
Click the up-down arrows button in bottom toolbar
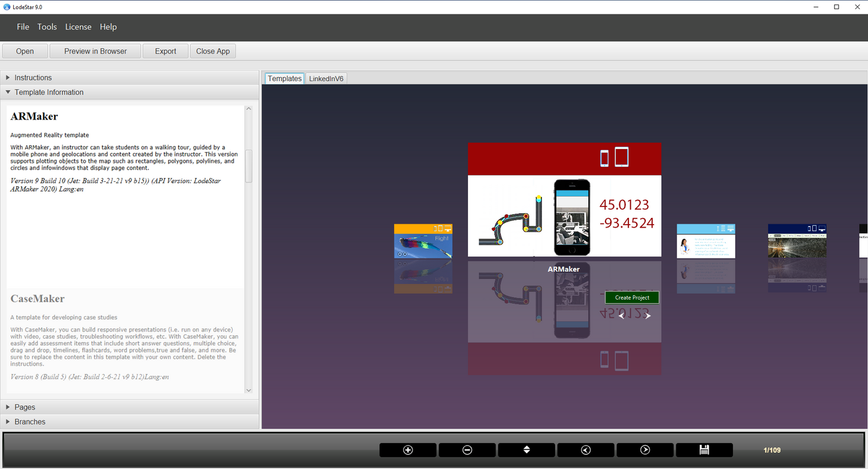point(526,450)
